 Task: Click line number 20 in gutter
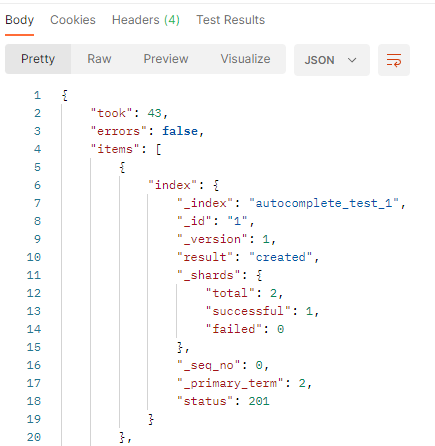tap(34, 437)
